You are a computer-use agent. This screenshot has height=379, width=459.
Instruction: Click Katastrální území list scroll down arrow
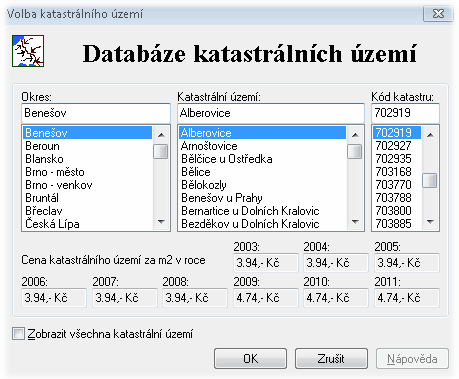[355, 222]
